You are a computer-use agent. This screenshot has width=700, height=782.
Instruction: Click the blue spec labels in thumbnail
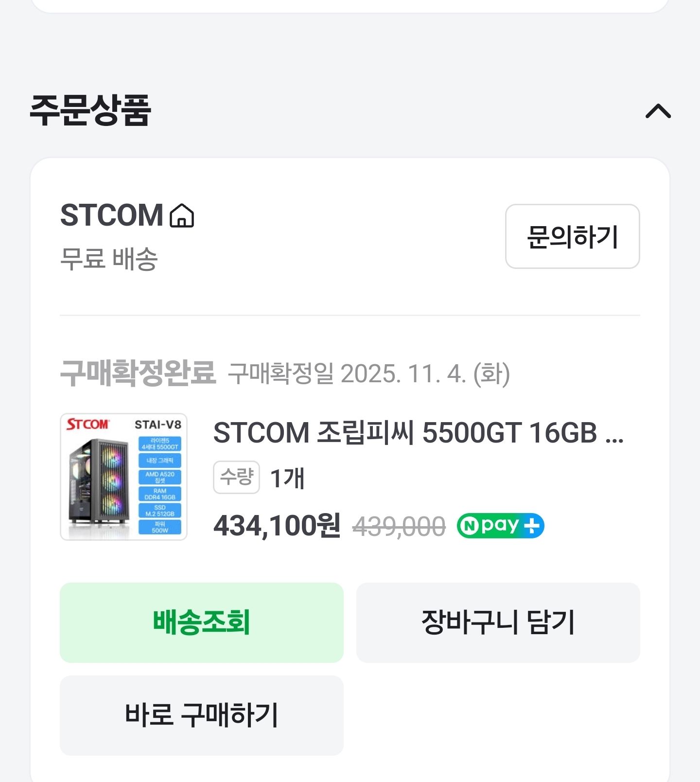coord(160,486)
